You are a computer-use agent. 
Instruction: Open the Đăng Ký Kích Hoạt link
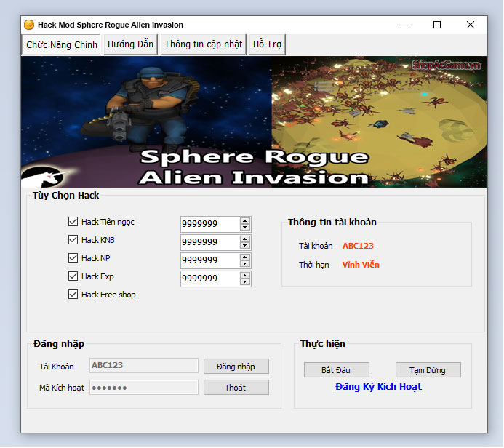[378, 387]
